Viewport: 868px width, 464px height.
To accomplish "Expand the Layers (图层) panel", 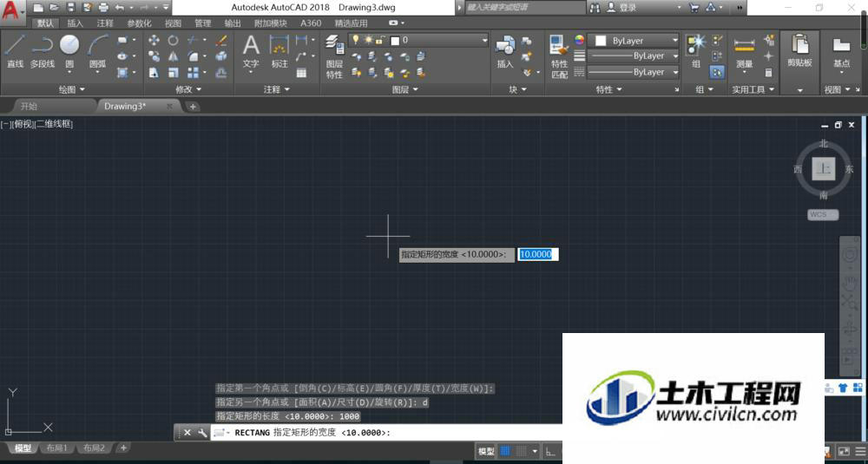I will (405, 89).
